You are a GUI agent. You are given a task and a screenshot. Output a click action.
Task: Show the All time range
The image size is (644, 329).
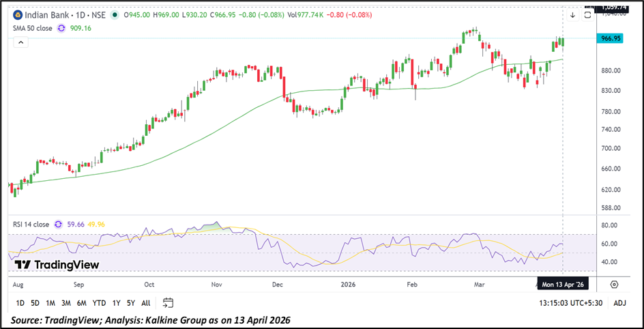tap(146, 302)
